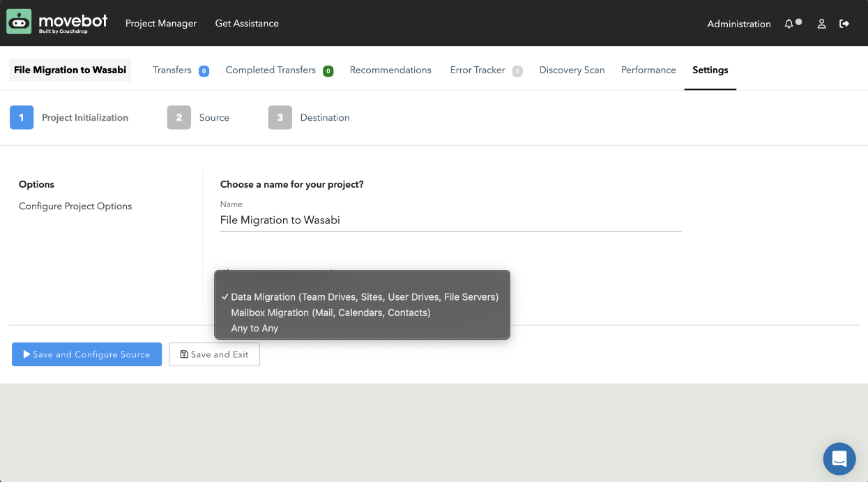Open the Administration menu
This screenshot has height=482, width=868.
point(739,24)
